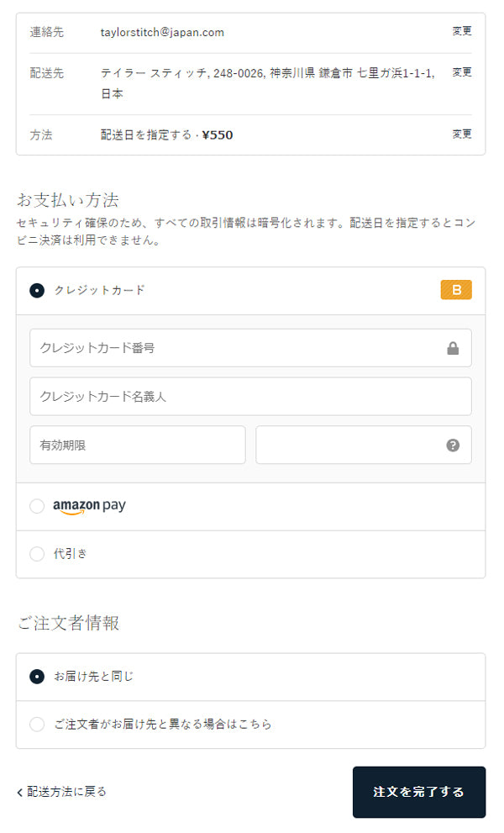This screenshot has width=504, height=833.
Task: Click the lock icon in card number field
Action: tap(453, 348)
